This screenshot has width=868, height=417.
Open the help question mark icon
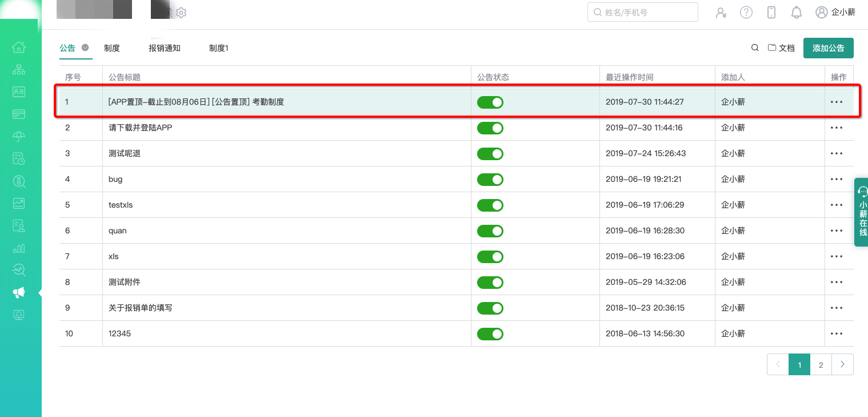click(746, 12)
